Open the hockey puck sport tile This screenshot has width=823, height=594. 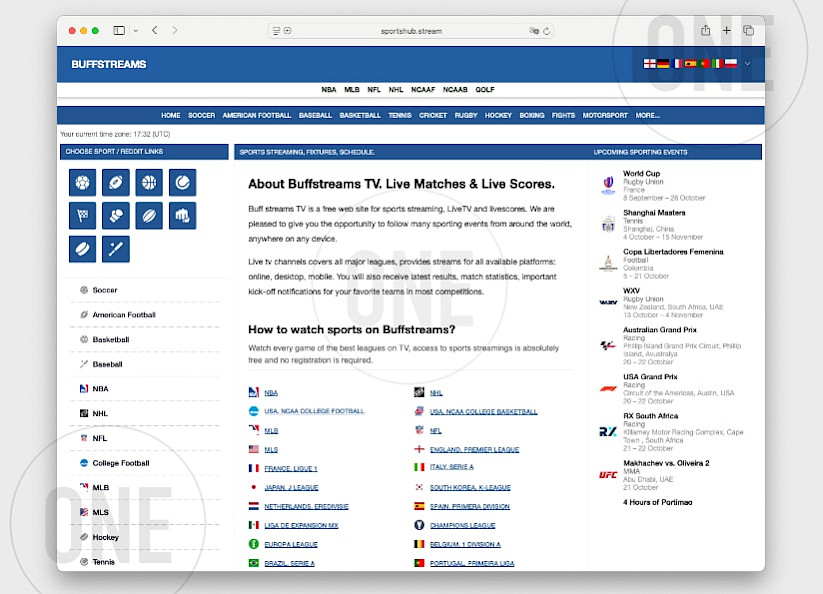coord(82,249)
